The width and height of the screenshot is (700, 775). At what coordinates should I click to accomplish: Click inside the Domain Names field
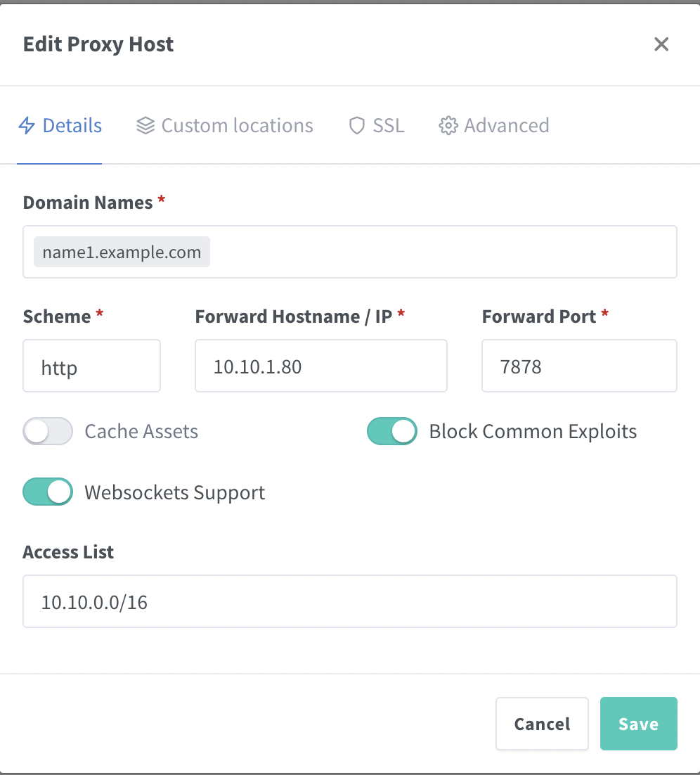(x=443, y=252)
